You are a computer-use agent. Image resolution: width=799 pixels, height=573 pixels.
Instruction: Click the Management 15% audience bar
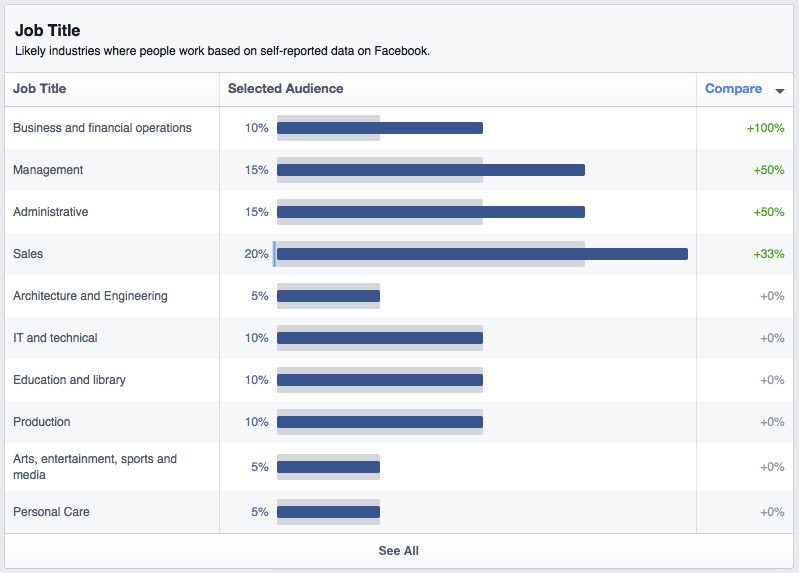[x=430, y=170]
